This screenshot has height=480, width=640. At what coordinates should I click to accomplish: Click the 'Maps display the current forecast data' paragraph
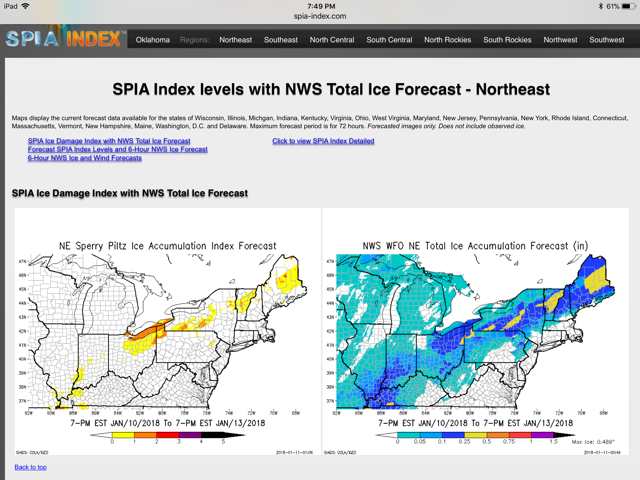tap(320, 122)
